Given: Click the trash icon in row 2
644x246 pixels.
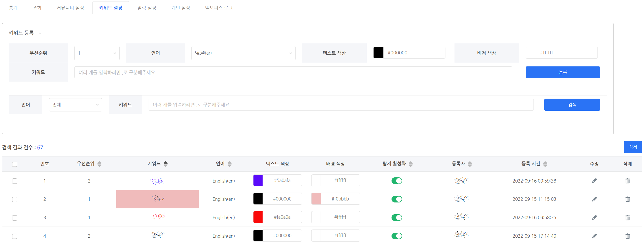Looking at the screenshot, I should 627,199.
